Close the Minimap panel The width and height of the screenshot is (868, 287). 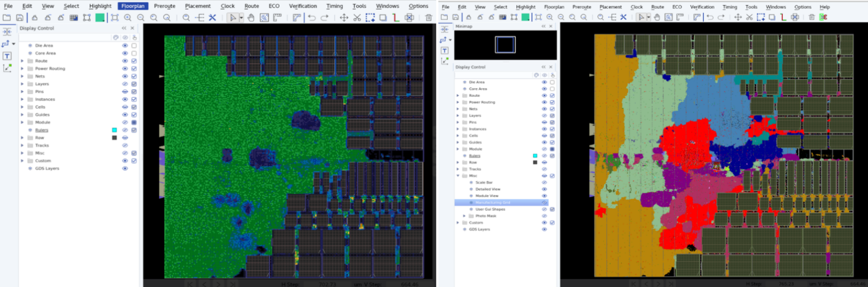(x=550, y=27)
